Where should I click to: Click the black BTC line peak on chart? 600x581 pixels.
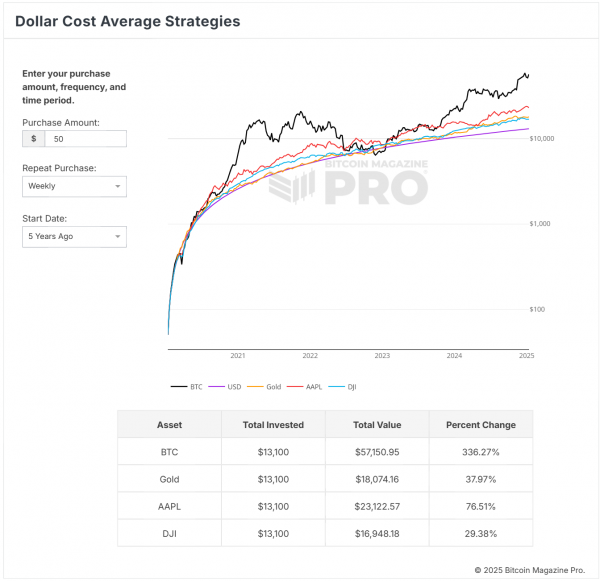click(525, 73)
